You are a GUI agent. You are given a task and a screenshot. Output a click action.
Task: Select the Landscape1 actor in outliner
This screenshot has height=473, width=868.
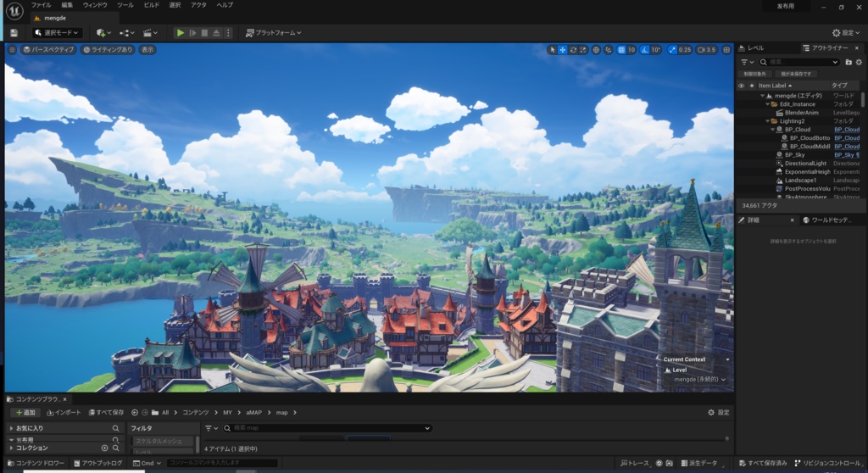tap(800, 181)
